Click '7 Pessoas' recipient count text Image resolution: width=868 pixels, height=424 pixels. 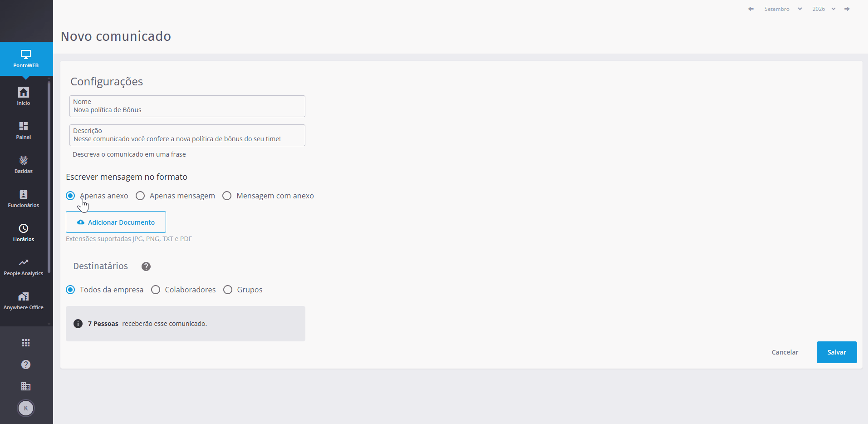(103, 324)
